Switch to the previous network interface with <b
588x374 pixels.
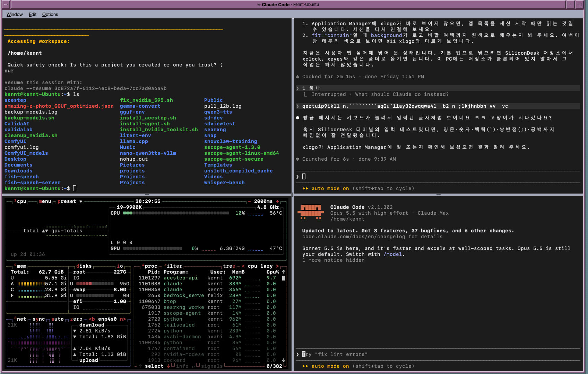tap(92, 319)
